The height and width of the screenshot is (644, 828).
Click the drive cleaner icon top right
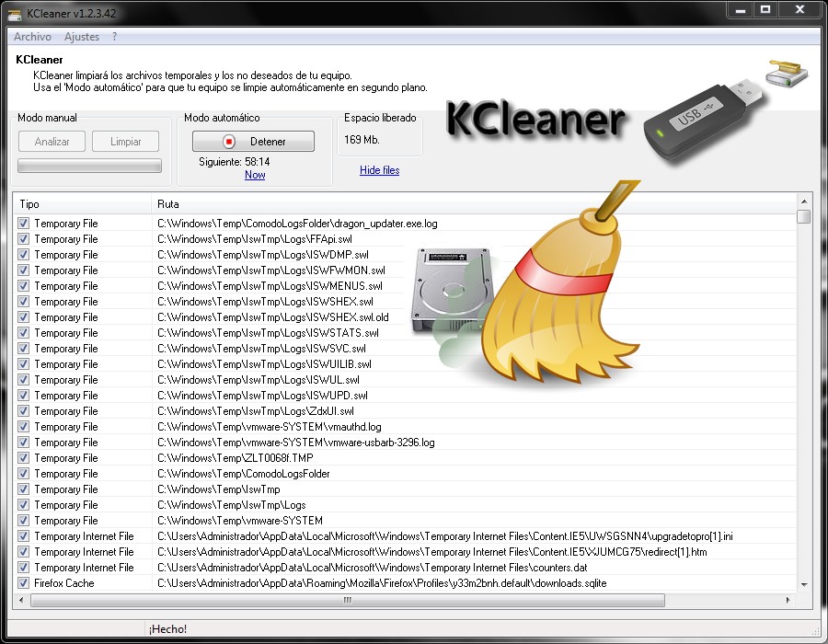point(787,73)
